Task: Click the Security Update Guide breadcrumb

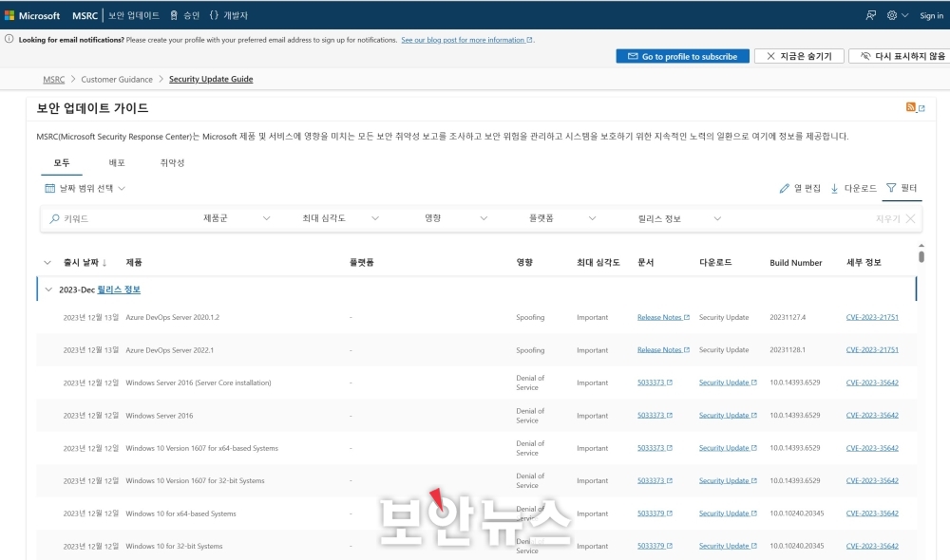Action: click(x=211, y=80)
